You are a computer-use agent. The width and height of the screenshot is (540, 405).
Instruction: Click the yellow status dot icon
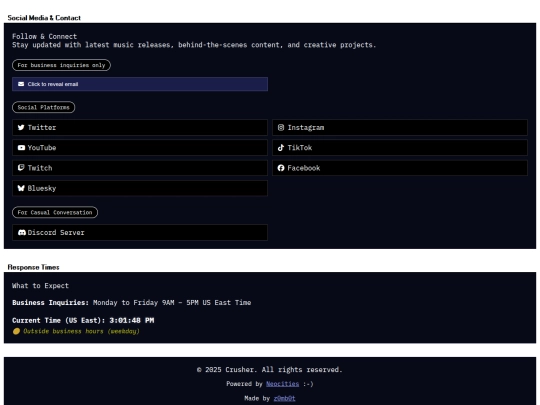[x=16, y=331]
